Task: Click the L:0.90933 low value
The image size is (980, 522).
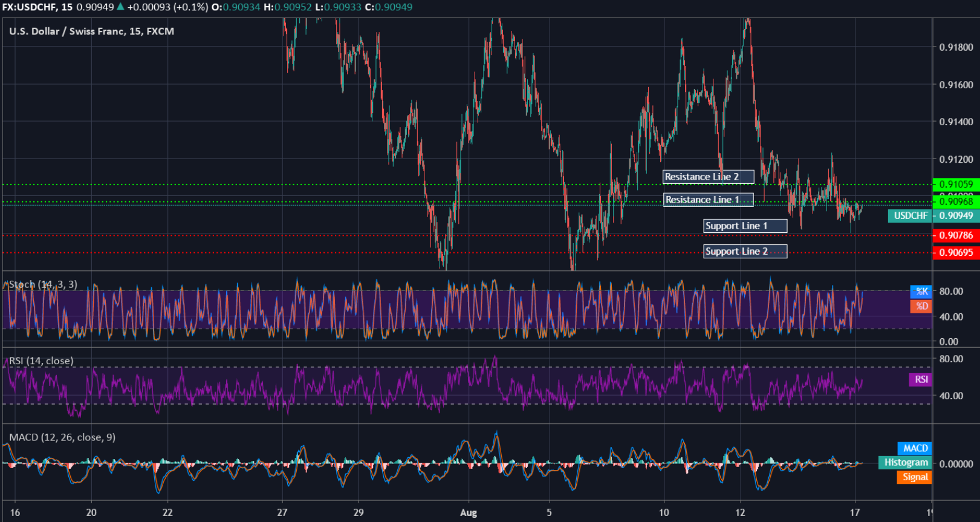Action: (339, 7)
